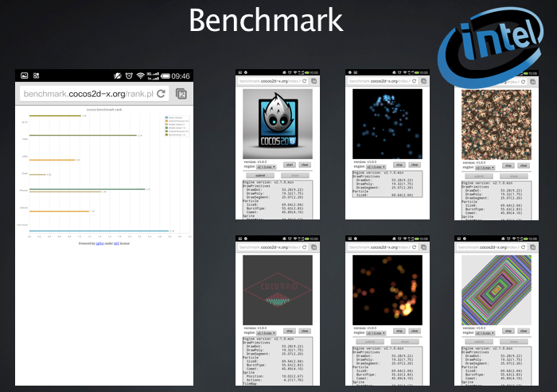The height and width of the screenshot is (392, 557).
Task: Tap the muted vibration icon on rank phone
Action: [x=118, y=76]
